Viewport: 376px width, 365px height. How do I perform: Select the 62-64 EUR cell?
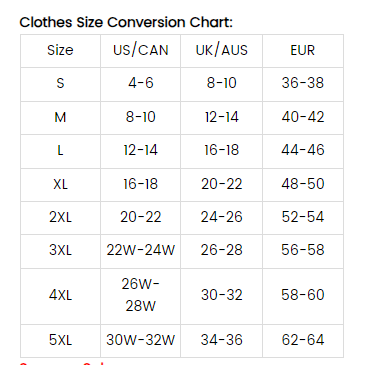[x=303, y=340]
